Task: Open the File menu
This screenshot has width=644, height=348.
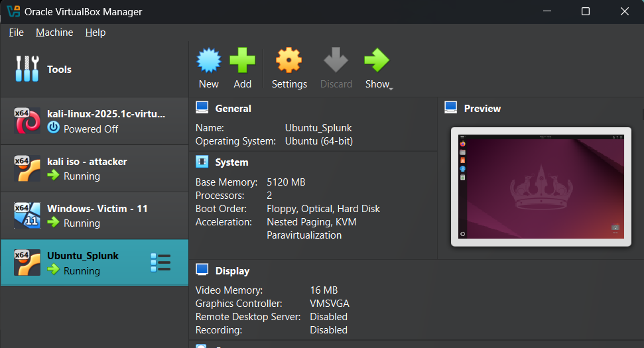Action: coord(17,32)
